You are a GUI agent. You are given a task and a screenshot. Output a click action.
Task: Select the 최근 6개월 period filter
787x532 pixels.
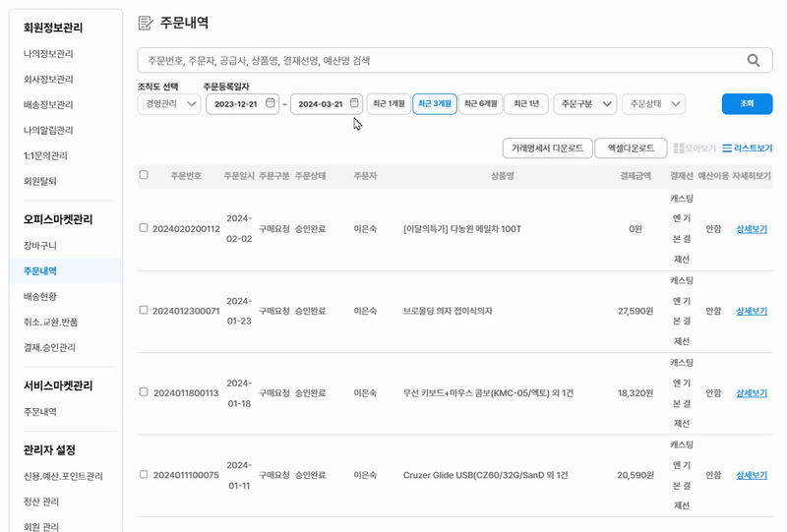click(481, 104)
